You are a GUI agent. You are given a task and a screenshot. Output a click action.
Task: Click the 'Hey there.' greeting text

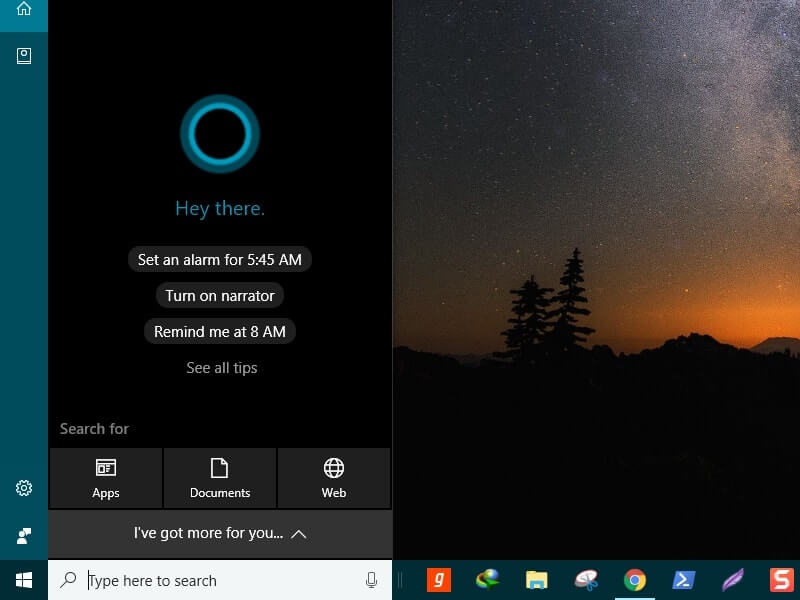(x=220, y=209)
